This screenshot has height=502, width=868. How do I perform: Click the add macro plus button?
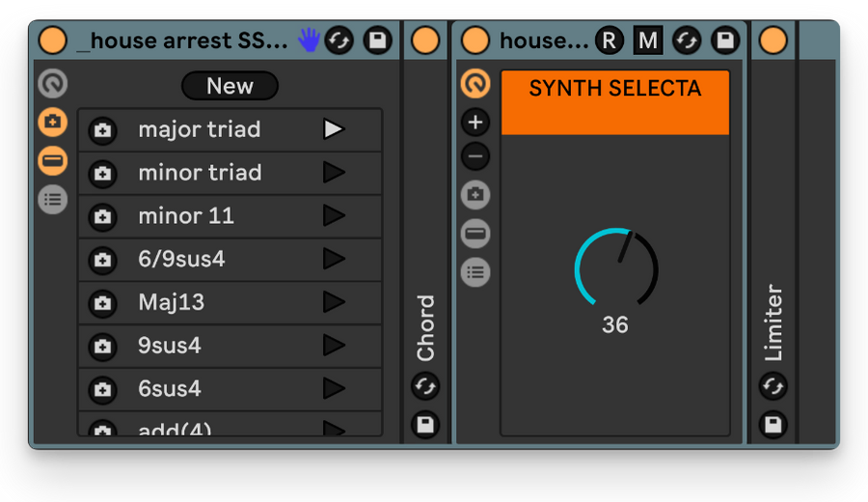point(475,123)
